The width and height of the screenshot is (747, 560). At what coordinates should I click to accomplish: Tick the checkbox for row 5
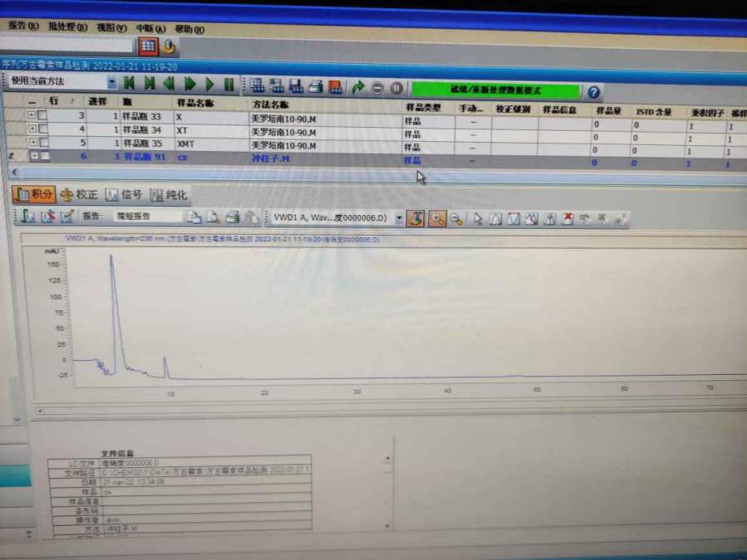click(x=44, y=142)
